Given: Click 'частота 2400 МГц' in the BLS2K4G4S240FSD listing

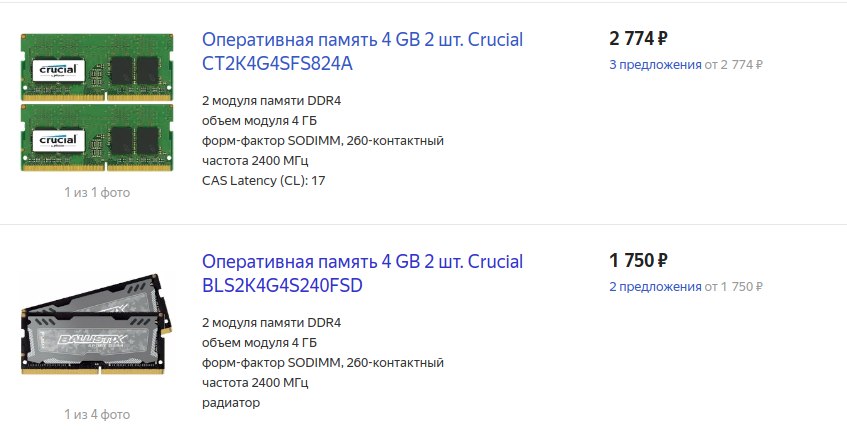Looking at the screenshot, I should point(255,383).
